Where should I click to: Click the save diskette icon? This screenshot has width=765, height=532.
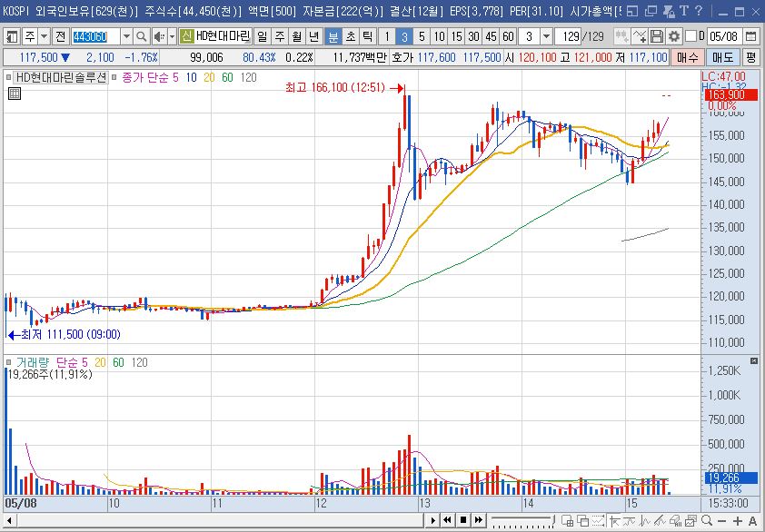657,36
